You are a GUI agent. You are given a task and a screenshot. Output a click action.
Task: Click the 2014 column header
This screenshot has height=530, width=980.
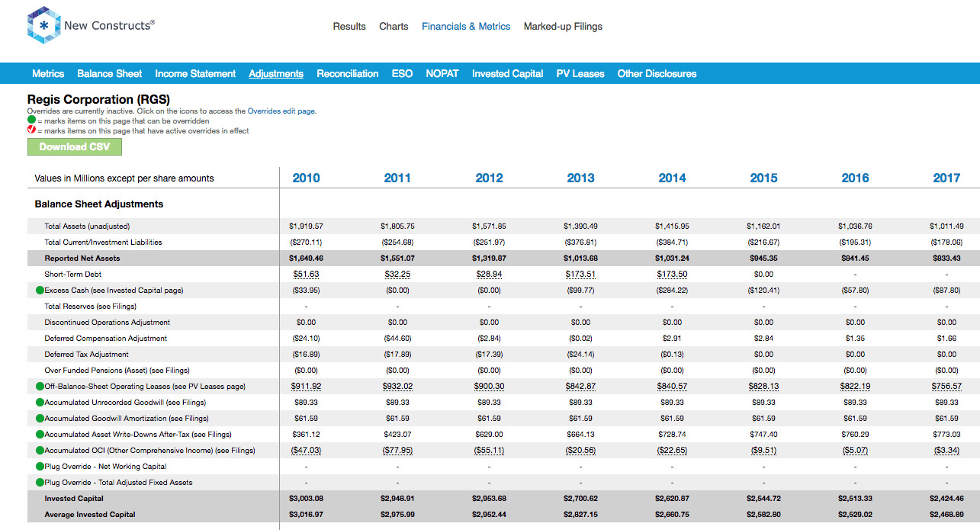point(672,178)
